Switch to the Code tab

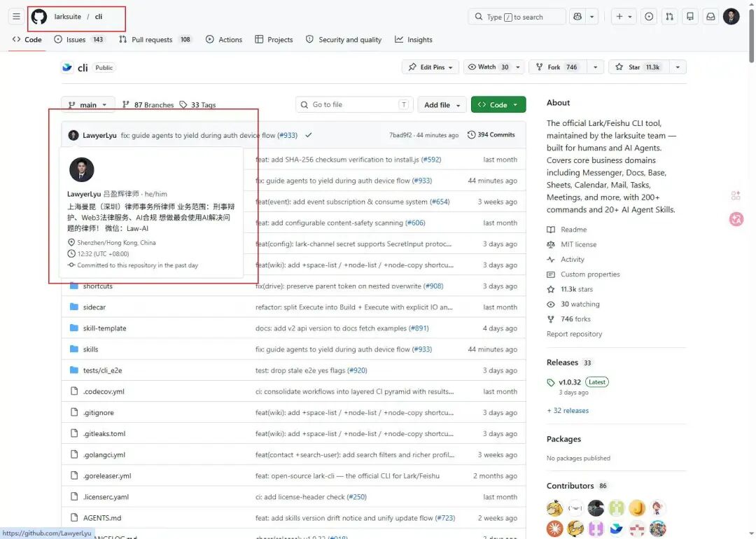[27, 39]
